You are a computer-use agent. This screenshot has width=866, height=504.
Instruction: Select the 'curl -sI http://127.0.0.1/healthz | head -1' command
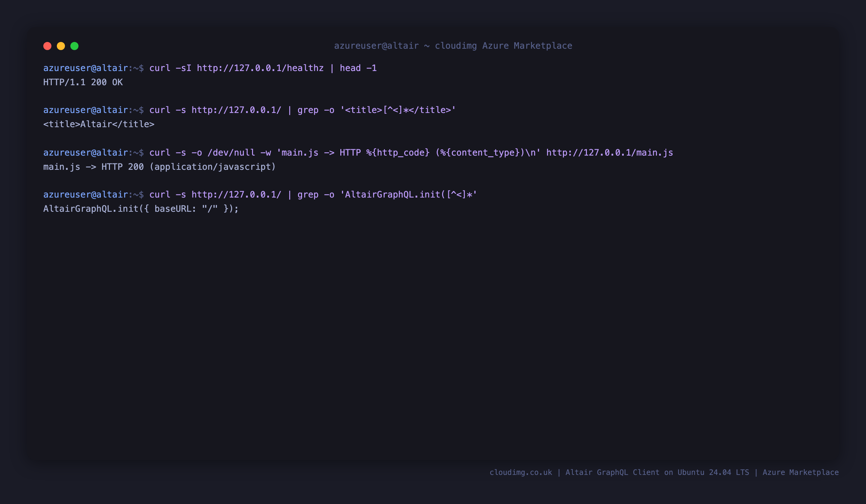263,68
